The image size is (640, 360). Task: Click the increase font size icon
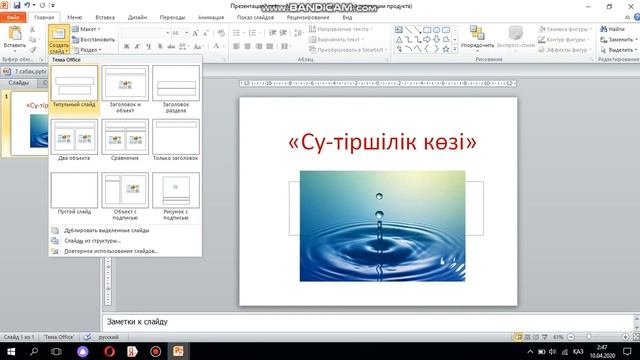click(x=195, y=33)
